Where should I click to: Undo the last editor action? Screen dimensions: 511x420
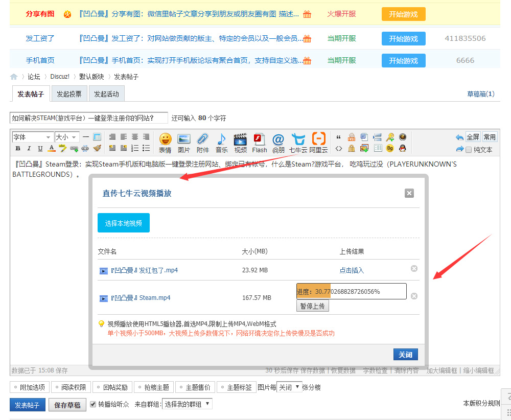(x=459, y=137)
